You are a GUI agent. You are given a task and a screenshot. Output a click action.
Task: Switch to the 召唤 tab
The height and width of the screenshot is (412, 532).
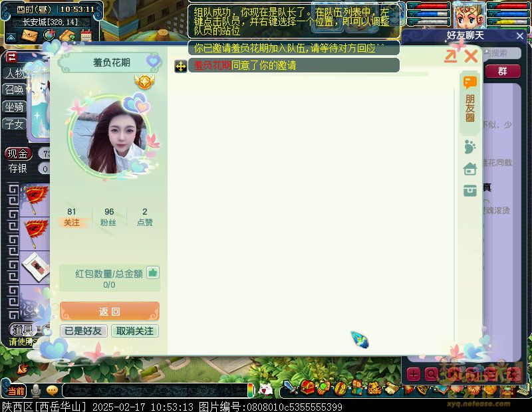point(14,90)
